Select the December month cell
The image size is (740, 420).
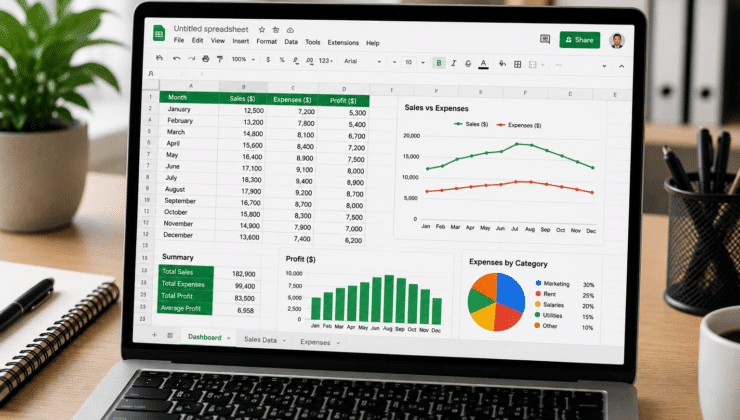(187, 235)
